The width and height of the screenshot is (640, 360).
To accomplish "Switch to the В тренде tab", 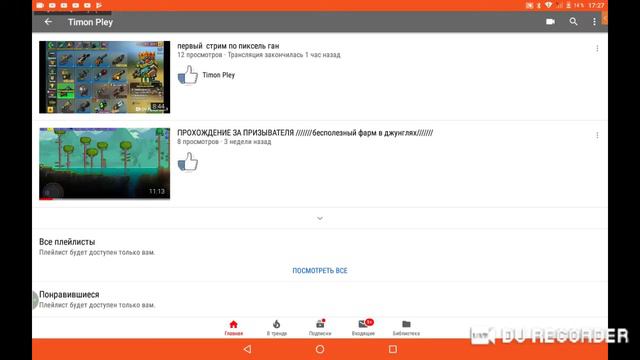I will point(277,328).
